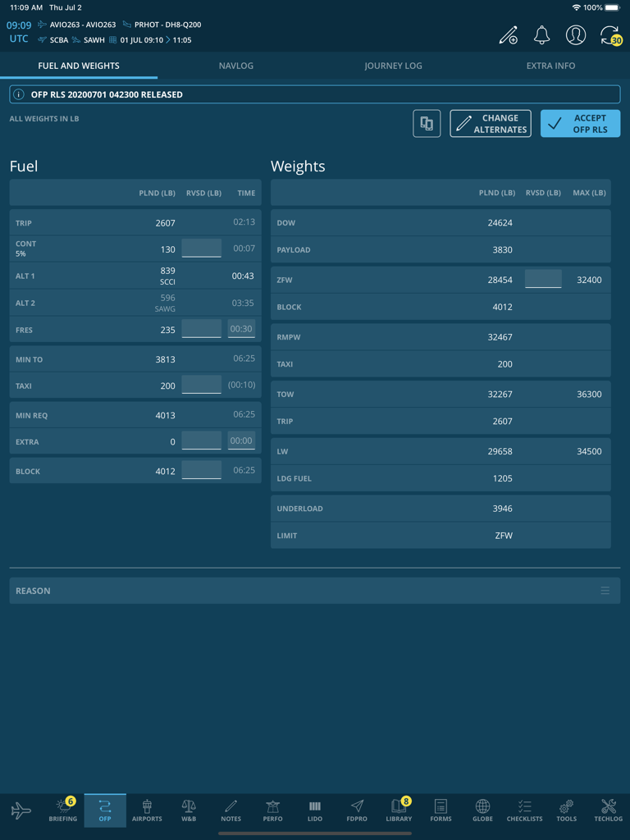Tap the LW planned value 29658
The image size is (630, 840).
[500, 452]
